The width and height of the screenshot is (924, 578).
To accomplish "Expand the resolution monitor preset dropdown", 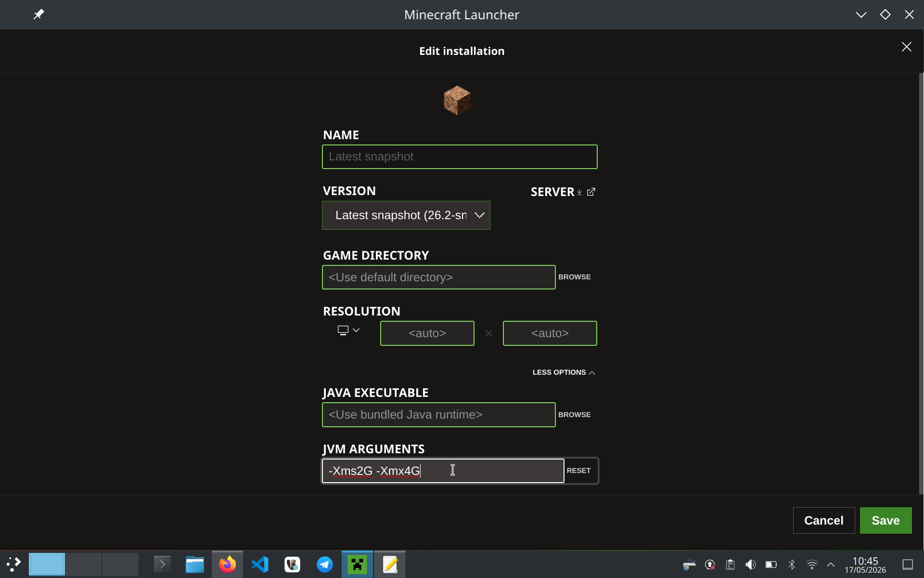I will click(x=348, y=330).
